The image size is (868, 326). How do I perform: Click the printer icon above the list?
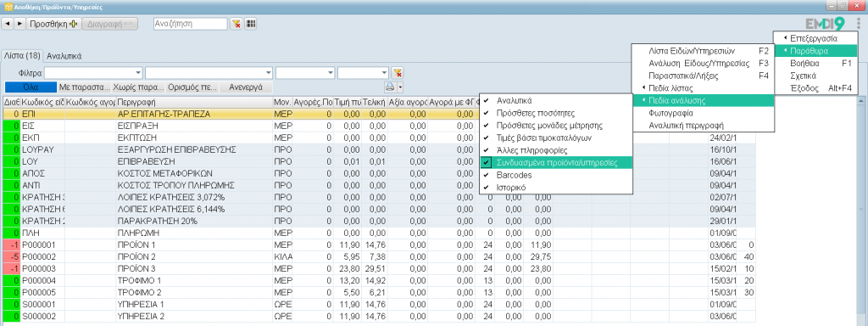pyautogui.click(x=390, y=87)
